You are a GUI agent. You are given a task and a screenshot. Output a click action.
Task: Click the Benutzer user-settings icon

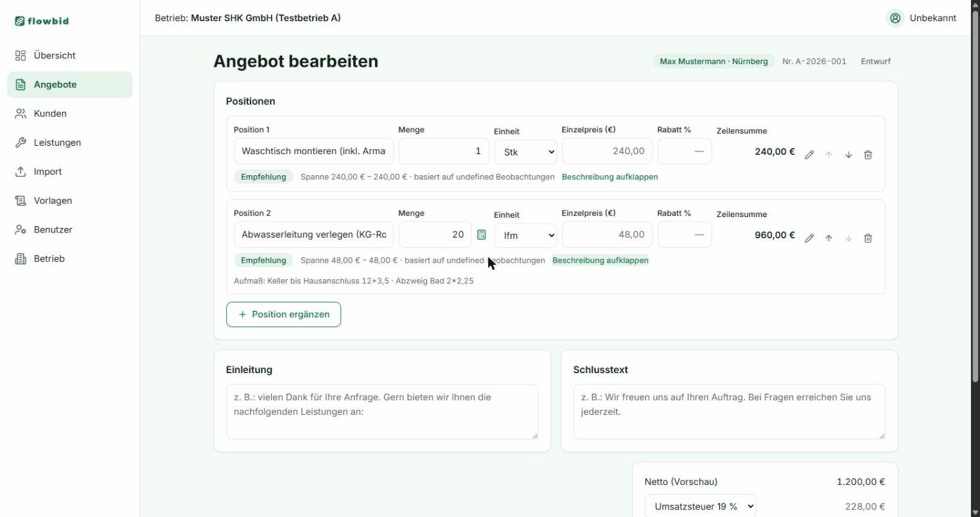click(x=21, y=229)
